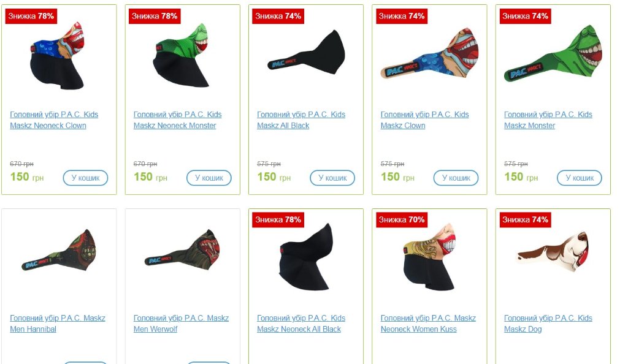Open the Maskz Men Hannibal product link

(58, 324)
